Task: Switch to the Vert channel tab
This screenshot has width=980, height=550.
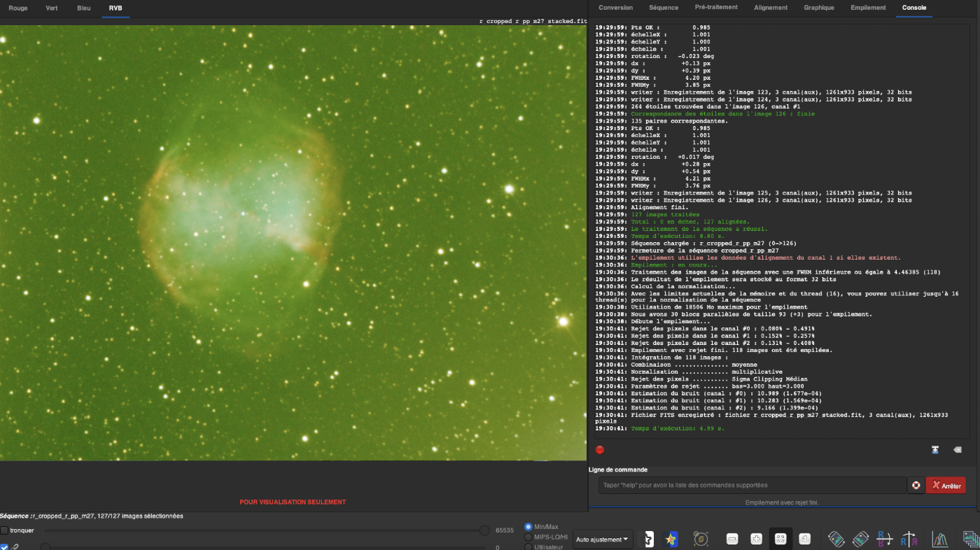Action: [52, 8]
